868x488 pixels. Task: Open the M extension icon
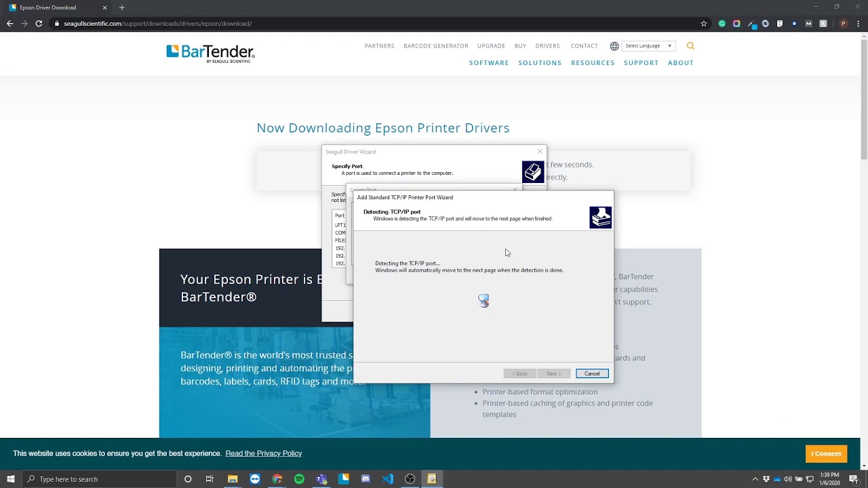click(808, 24)
